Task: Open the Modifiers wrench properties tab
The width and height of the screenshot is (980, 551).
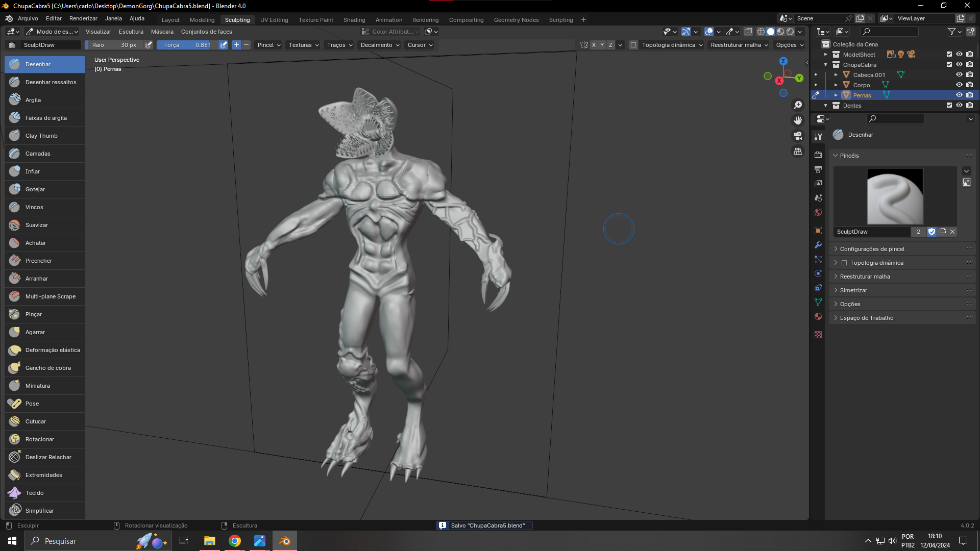Action: click(818, 245)
